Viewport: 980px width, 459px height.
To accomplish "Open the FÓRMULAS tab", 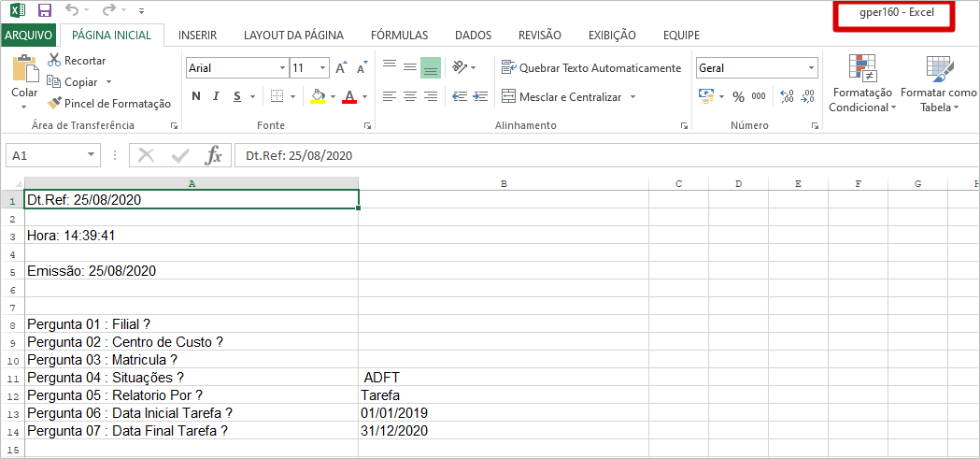I will [x=399, y=35].
